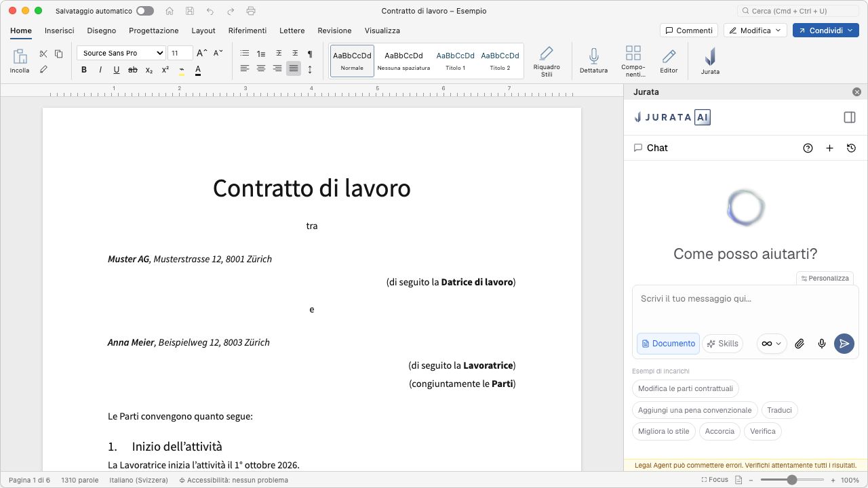Open the Condividi share menu

(x=826, y=30)
